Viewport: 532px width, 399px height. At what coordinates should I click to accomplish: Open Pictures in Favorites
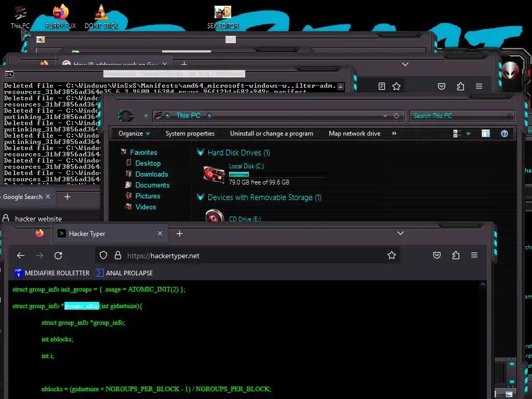[148, 196]
